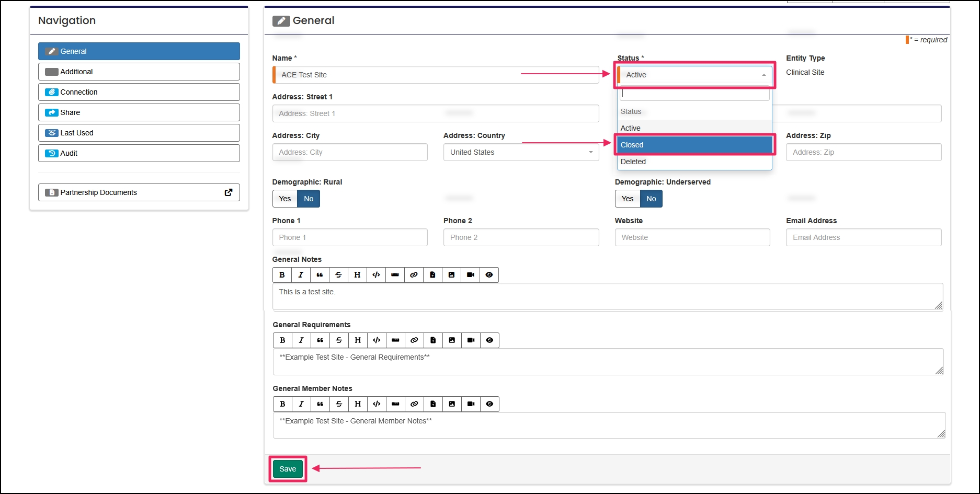Screen dimensions: 980x494
Task: Click the Phone 2 field
Action: [x=521, y=237]
